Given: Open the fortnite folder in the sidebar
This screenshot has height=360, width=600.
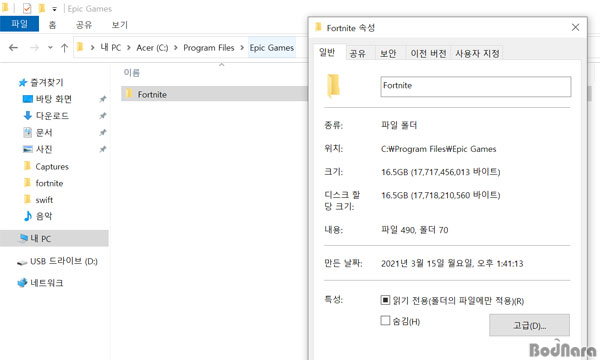Looking at the screenshot, I should [x=43, y=183].
